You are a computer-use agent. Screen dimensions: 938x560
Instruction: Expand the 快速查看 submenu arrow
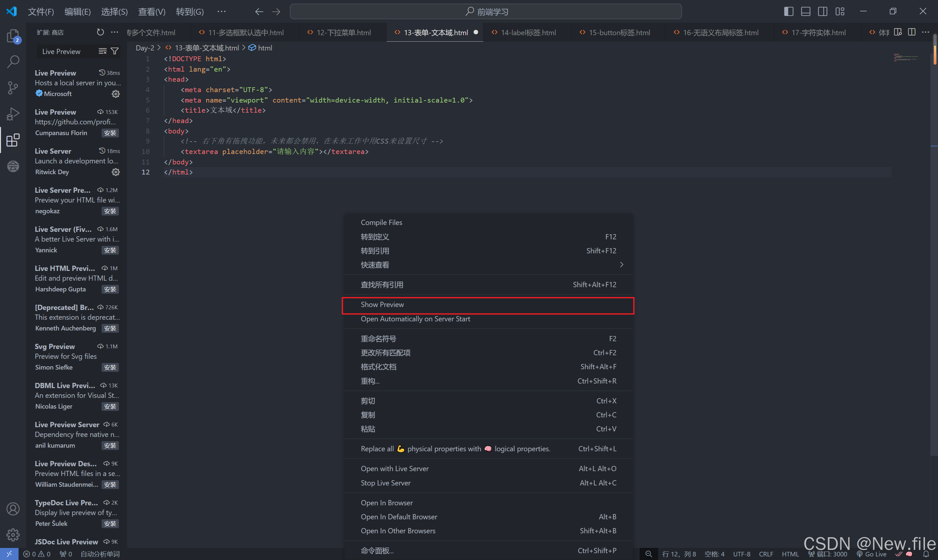[621, 265]
